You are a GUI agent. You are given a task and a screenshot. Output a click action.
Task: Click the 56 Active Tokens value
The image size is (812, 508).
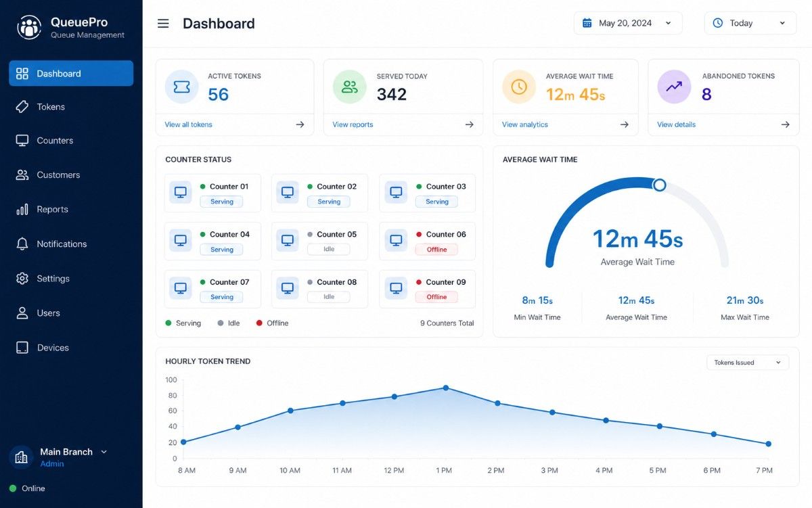click(218, 95)
